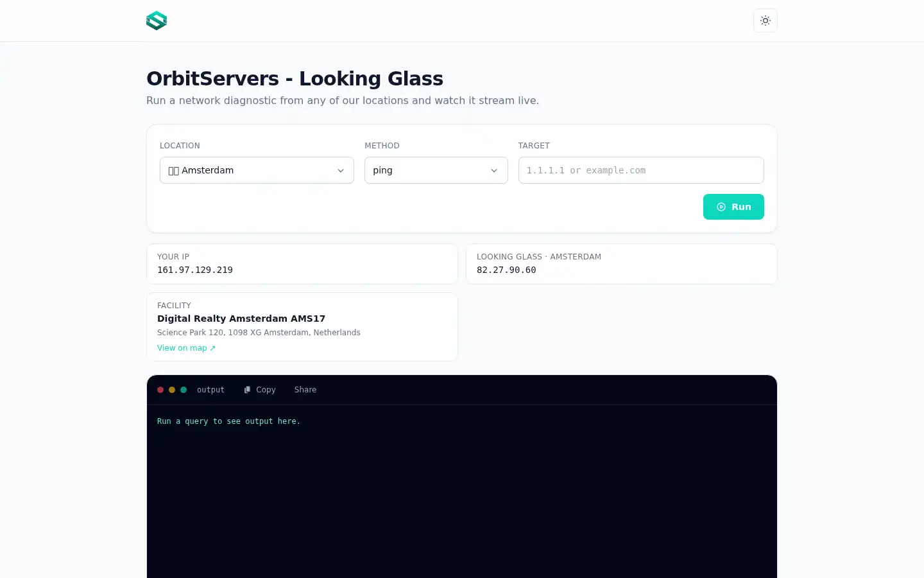Open the Method dropdown showing ping
Viewport: 924px width, 578px height.
pos(436,170)
